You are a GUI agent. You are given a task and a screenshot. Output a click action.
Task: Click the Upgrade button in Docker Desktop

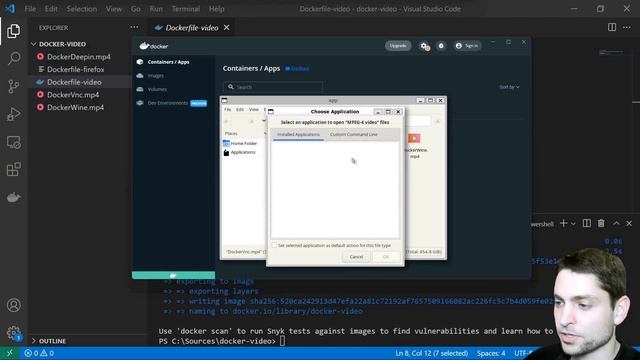pyautogui.click(x=398, y=46)
